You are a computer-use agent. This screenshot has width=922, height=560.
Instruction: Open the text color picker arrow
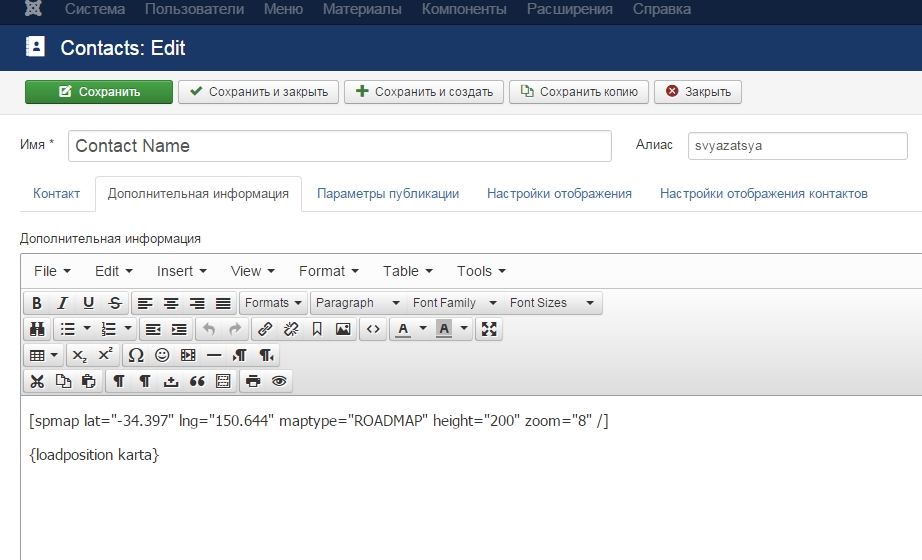click(423, 329)
